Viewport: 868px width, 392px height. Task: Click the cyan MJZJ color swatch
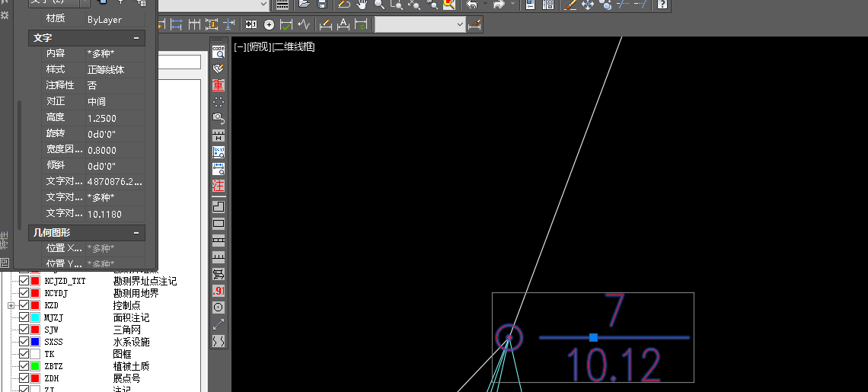pyautogui.click(x=35, y=317)
